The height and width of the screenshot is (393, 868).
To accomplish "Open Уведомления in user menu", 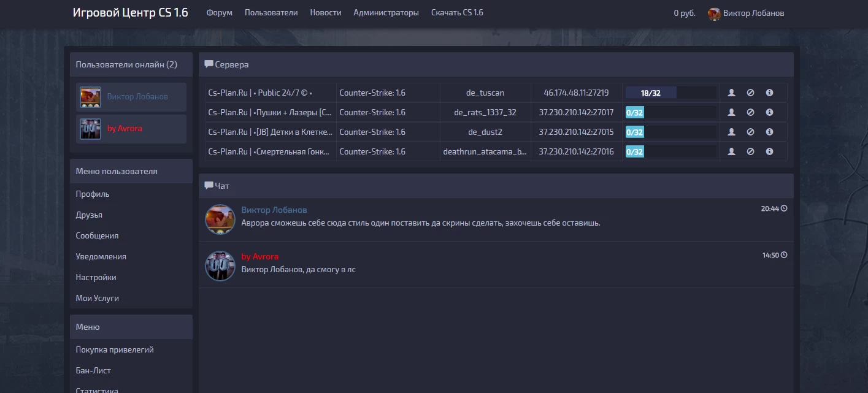I will 101,257.
